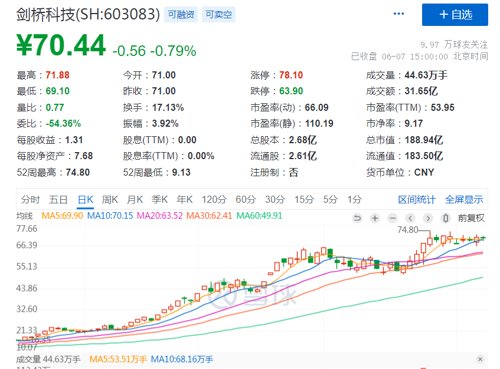The image size is (500, 369).
Task: Click the 74.80 high marker on chart
Action: point(408,230)
